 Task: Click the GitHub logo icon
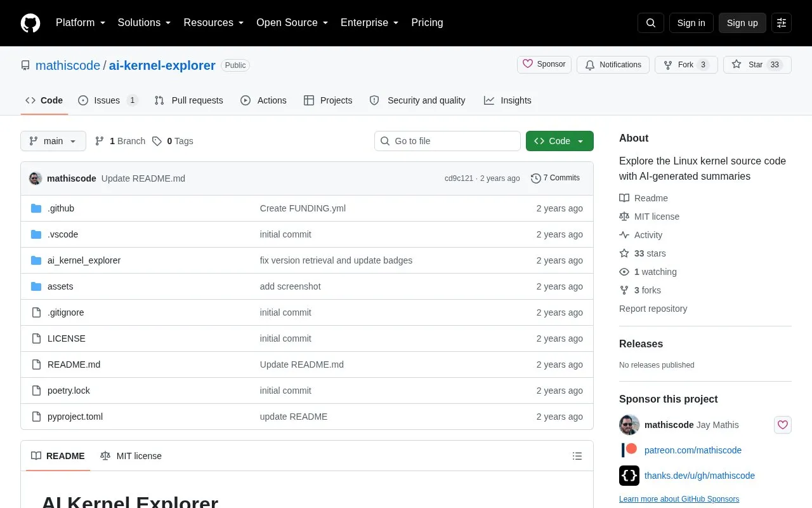[30, 23]
